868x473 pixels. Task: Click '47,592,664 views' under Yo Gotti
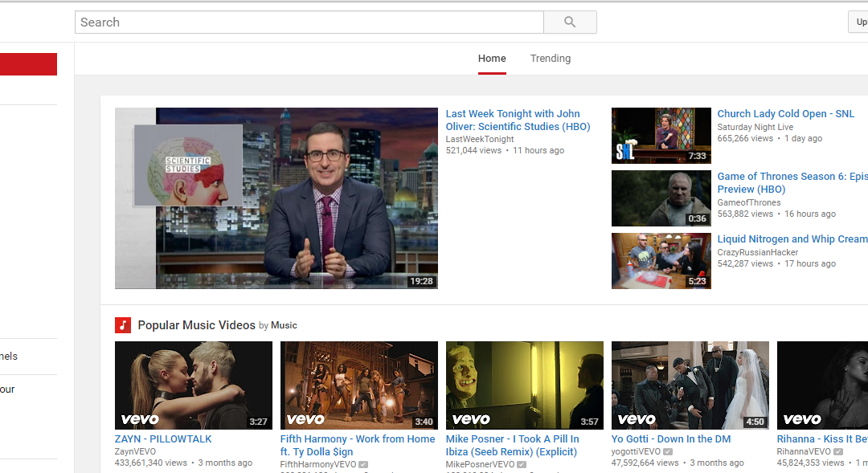[x=645, y=463]
